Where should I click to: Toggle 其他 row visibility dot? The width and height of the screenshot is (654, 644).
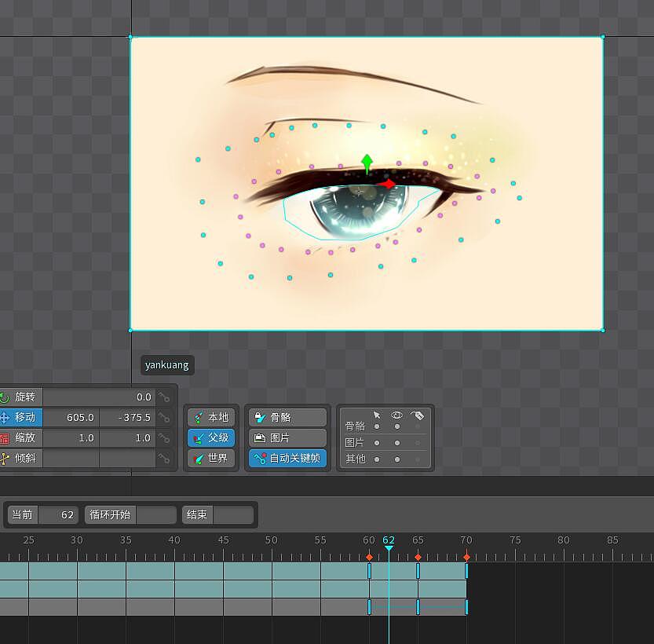[397, 459]
